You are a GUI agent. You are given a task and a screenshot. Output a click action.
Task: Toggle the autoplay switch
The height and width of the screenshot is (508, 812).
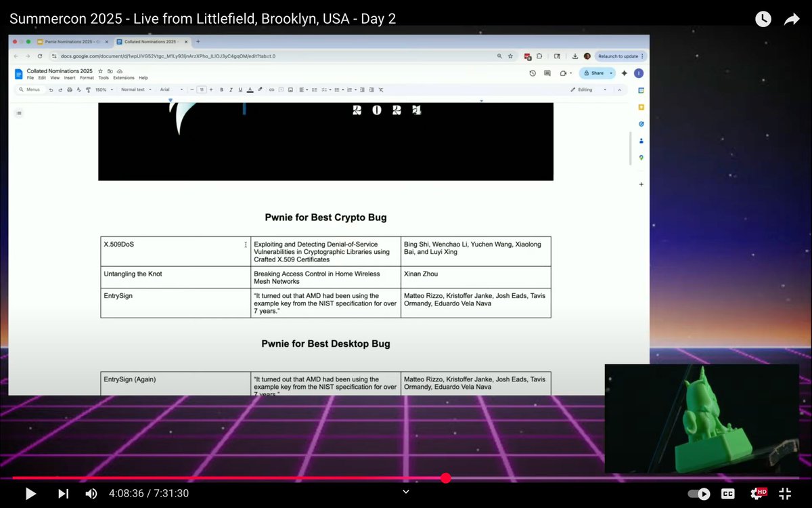[x=699, y=494]
